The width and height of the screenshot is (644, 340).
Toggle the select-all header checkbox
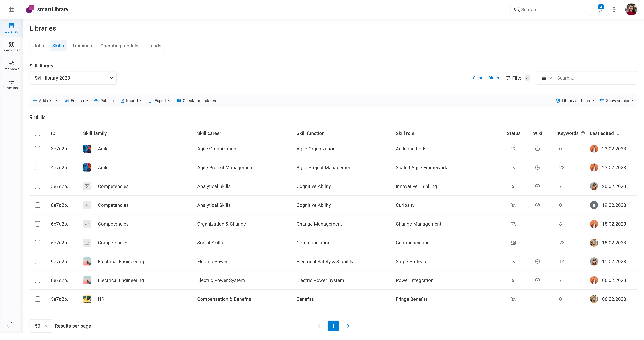(x=37, y=133)
